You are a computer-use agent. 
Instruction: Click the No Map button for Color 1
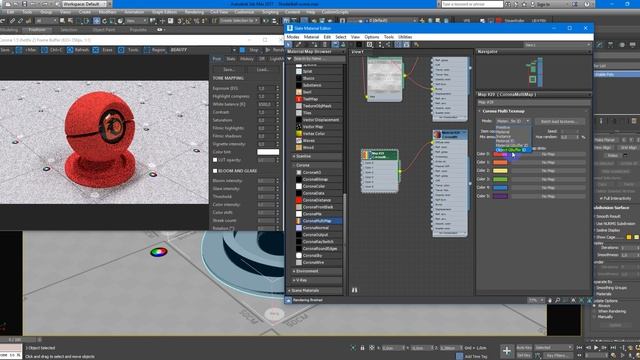pyautogui.click(x=548, y=162)
